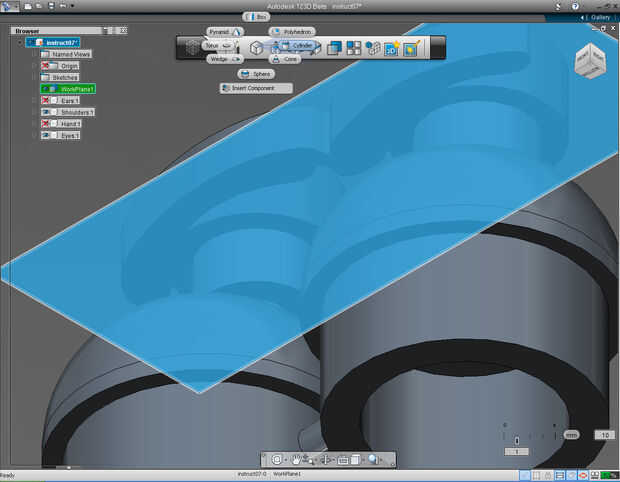Click the circular target icon in navigation bar
The height and width of the screenshot is (482, 620).
[x=277, y=459]
